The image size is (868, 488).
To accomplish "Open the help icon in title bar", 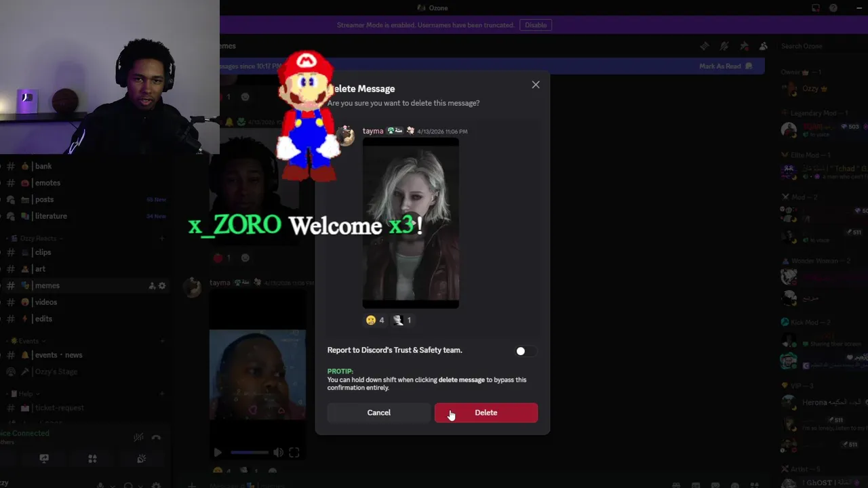I will [833, 8].
